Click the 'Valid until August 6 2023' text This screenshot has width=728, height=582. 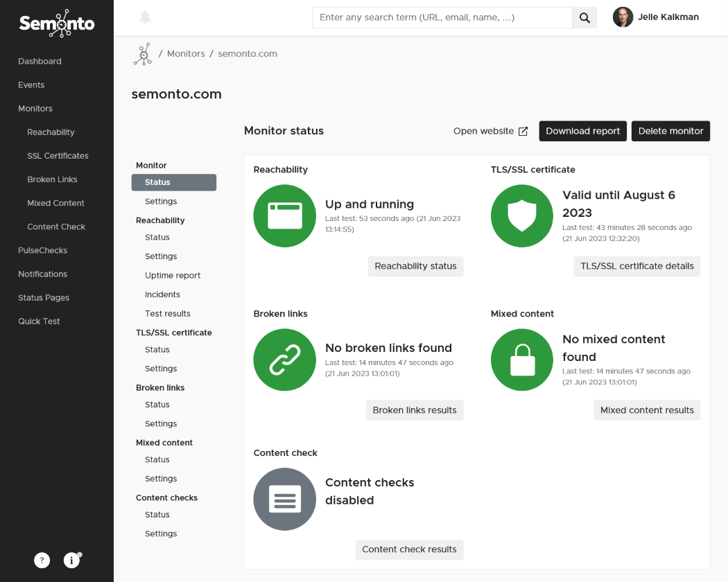618,204
